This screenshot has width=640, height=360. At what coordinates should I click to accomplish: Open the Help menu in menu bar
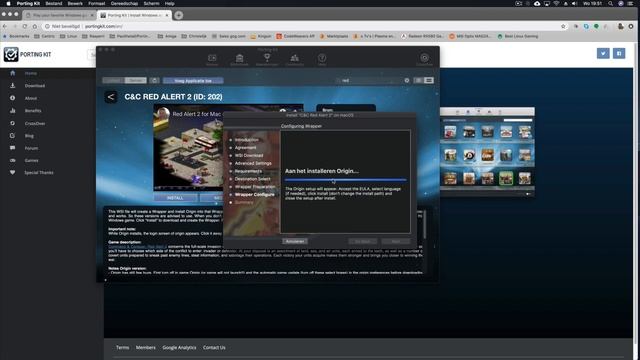point(169,3)
